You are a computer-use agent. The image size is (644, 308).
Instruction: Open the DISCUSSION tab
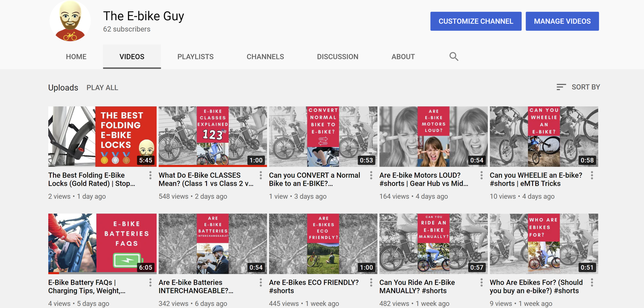pos(337,57)
